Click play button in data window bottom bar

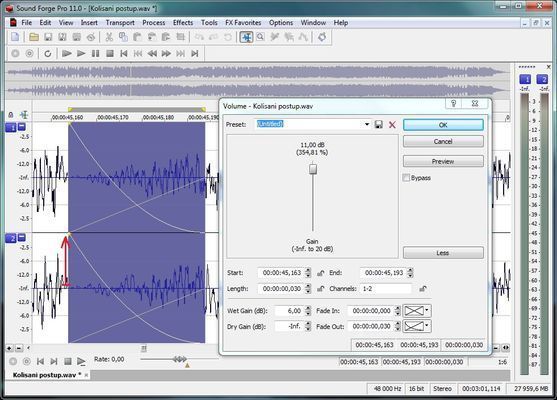pyautogui.click(x=81, y=362)
